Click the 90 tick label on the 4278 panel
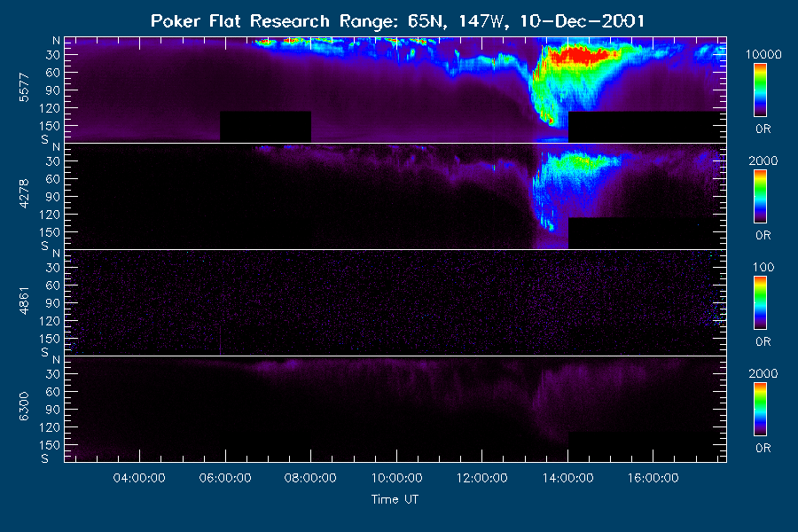Image resolution: width=798 pixels, height=532 pixels. [53, 197]
